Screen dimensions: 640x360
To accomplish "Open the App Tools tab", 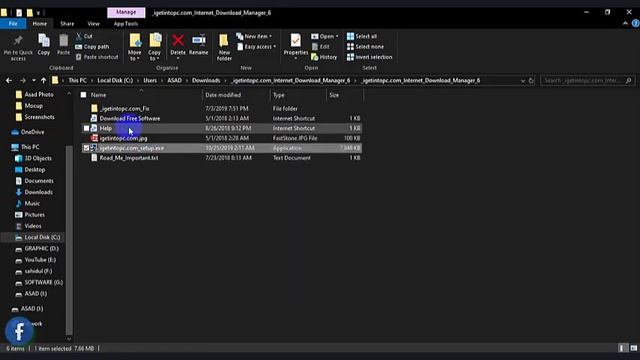I will click(126, 24).
